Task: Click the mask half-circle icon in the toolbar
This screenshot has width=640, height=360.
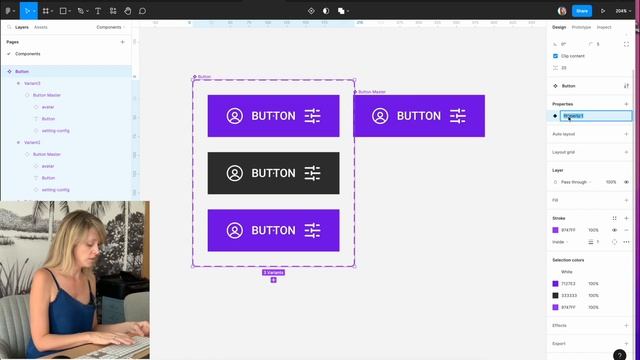Action: pos(326,11)
